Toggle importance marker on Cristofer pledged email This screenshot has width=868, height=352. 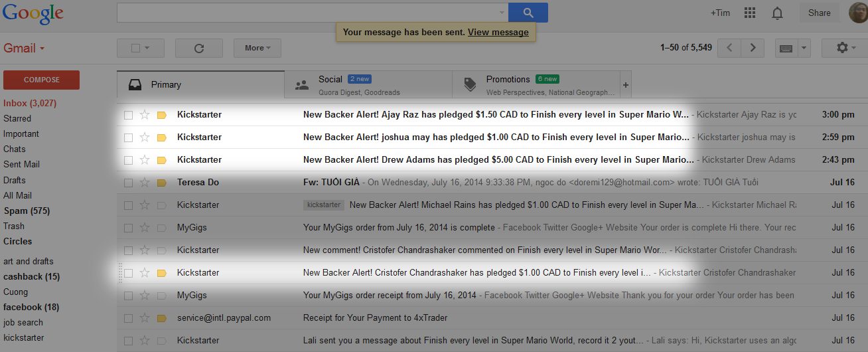[161, 273]
